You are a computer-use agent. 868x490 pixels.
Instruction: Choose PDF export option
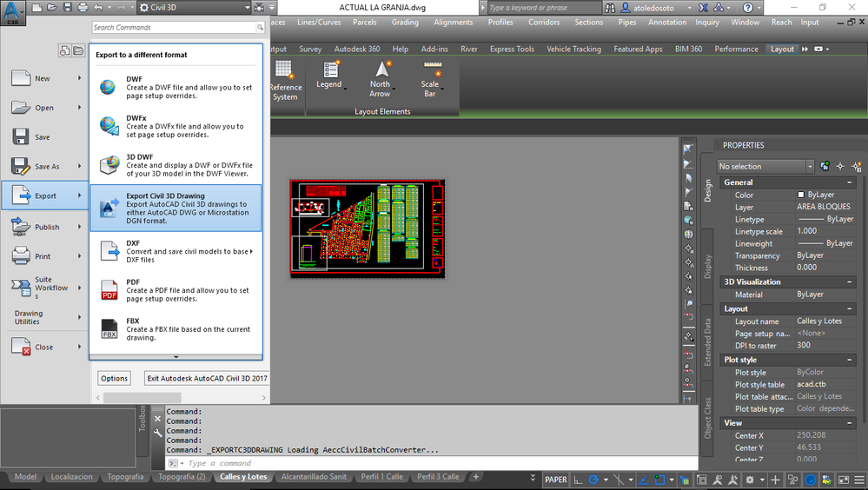point(176,290)
